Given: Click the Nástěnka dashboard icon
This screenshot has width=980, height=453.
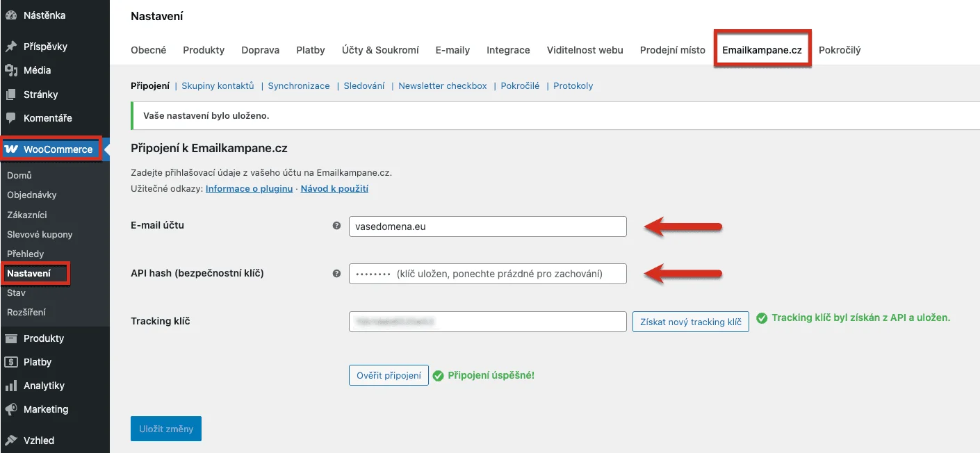Looking at the screenshot, I should [x=11, y=15].
